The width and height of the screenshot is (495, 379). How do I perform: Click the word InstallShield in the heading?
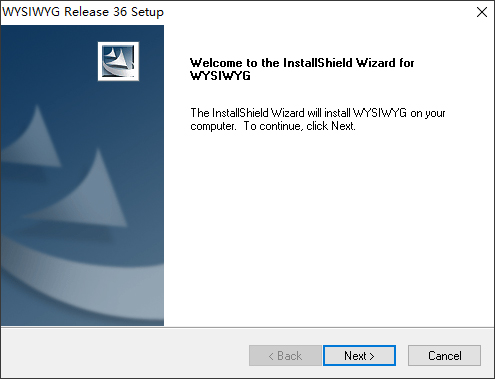point(318,63)
